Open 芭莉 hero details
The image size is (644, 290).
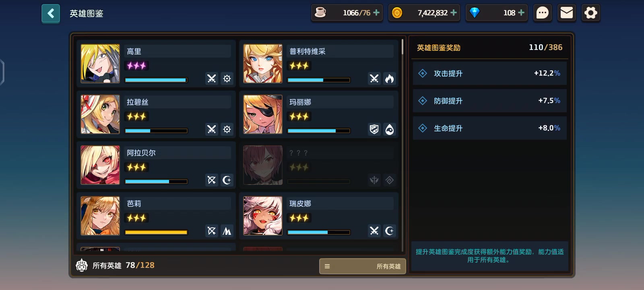tap(156, 216)
